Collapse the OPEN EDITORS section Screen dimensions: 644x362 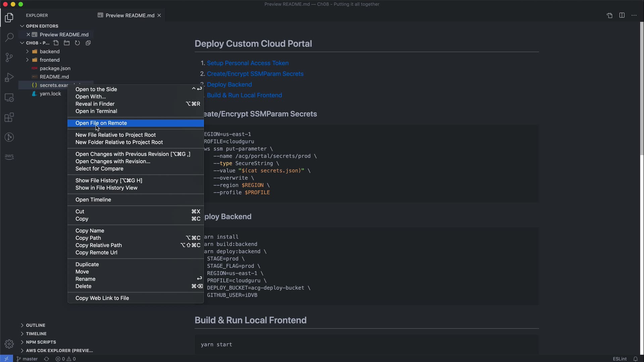42,26
